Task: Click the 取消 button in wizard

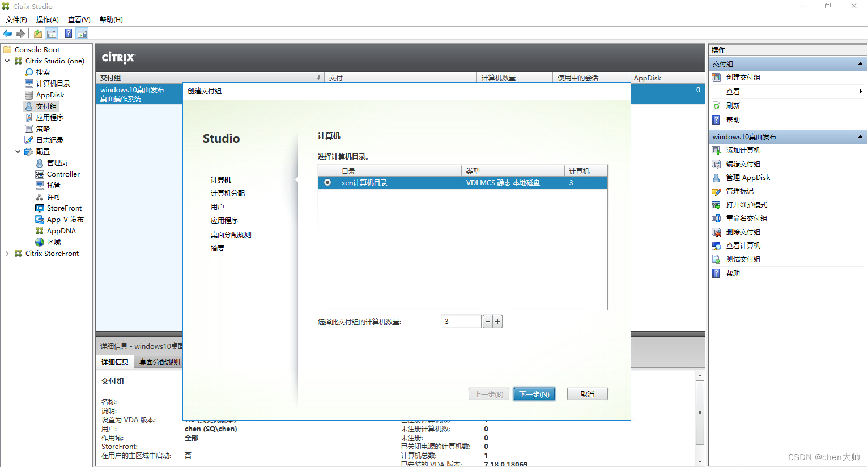Action: [588, 394]
